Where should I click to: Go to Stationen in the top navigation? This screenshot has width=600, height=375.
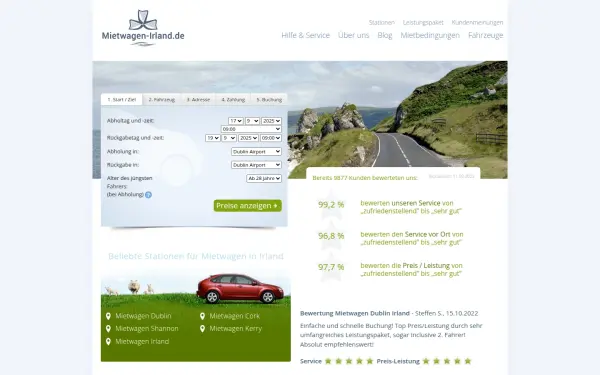(382, 23)
